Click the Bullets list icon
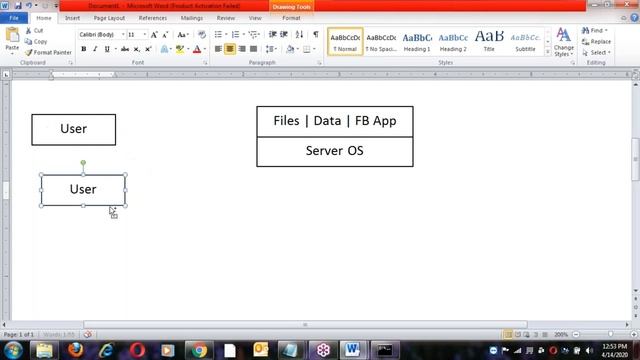The height and width of the screenshot is (360, 640). point(218,35)
